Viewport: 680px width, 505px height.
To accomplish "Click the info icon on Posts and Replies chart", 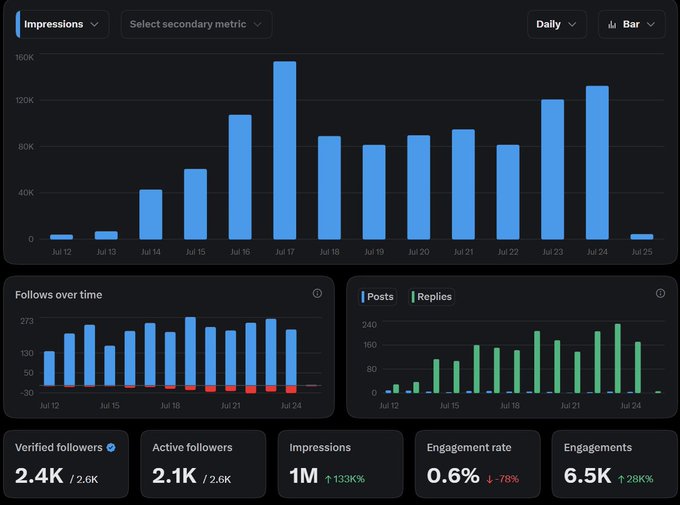I will (660, 293).
